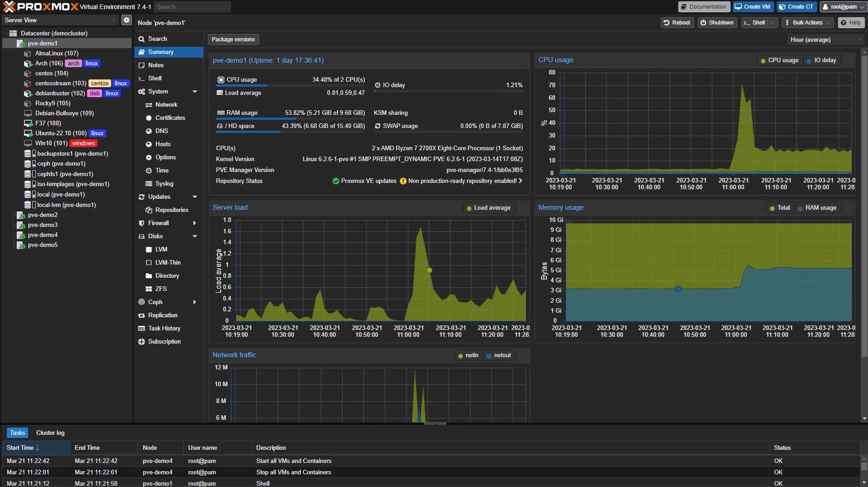Viewport: 868px width, 487px height.
Task: Collapse the System menu section
Action: [195, 91]
